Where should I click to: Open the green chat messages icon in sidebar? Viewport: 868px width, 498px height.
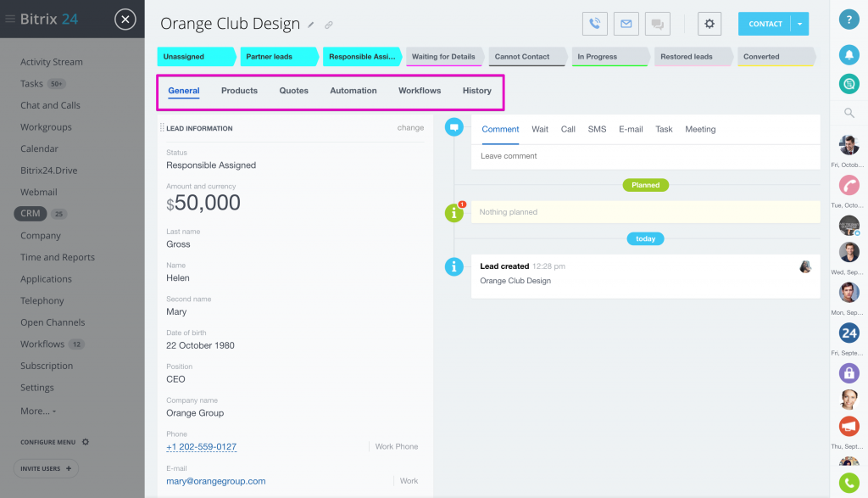[x=849, y=84]
